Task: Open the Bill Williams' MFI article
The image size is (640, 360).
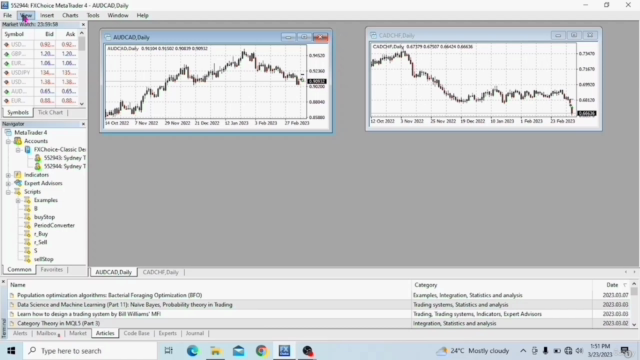Action: [x=89, y=314]
